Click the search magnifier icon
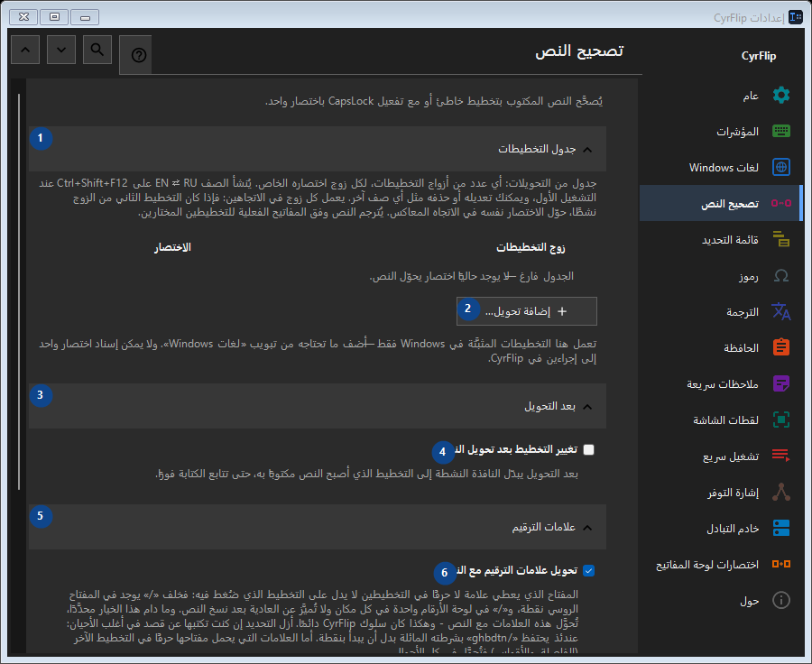The height and width of the screenshot is (664, 812). point(97,50)
